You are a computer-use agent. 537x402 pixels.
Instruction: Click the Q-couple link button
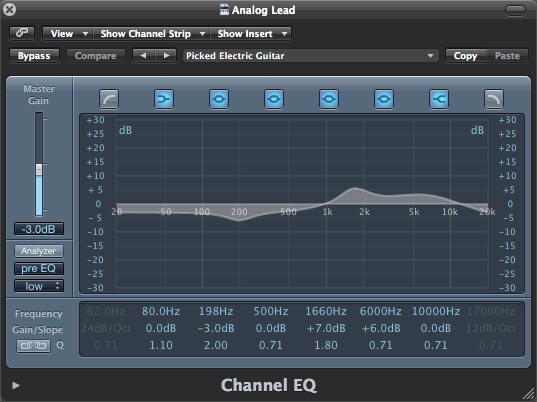click(x=33, y=346)
